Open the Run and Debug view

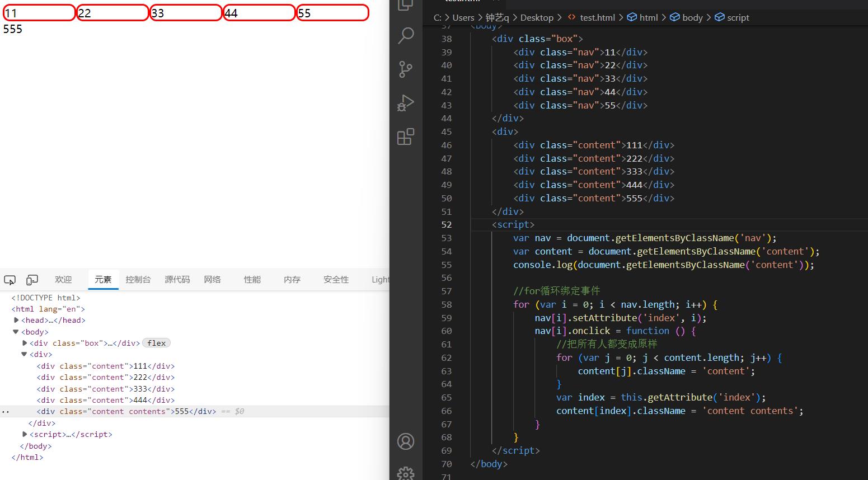(405, 102)
